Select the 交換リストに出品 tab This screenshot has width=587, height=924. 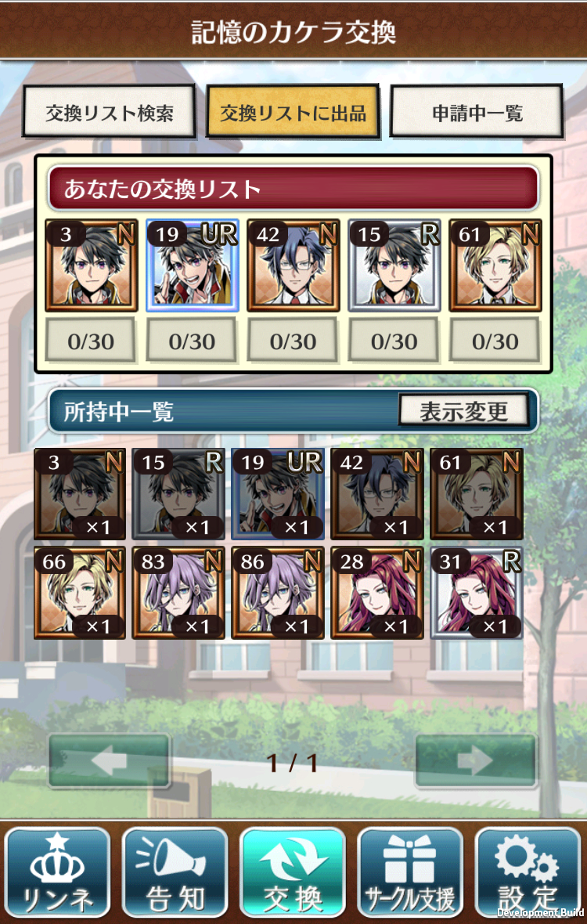pos(293,112)
